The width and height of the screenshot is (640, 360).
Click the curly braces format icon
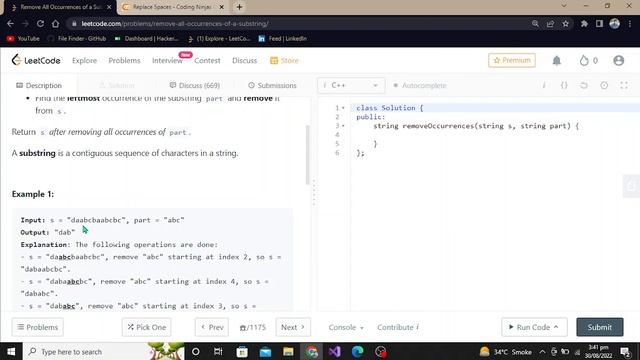[x=564, y=85]
